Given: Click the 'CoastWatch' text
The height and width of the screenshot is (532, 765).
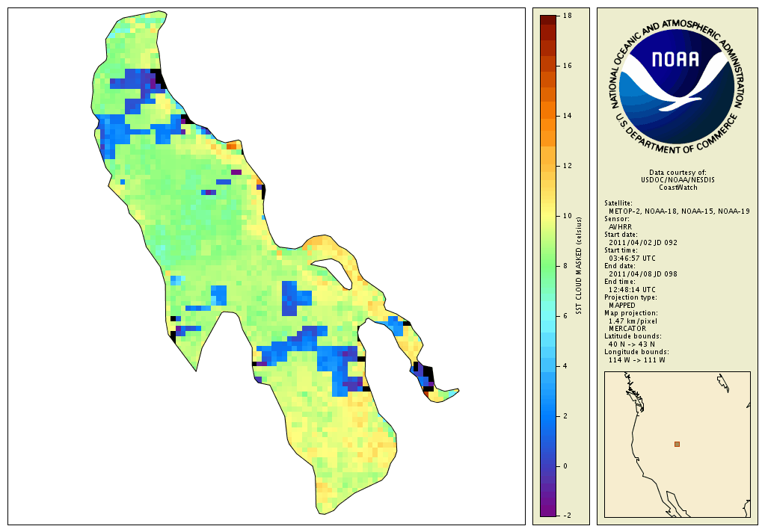Looking at the screenshot, I should [x=678, y=188].
